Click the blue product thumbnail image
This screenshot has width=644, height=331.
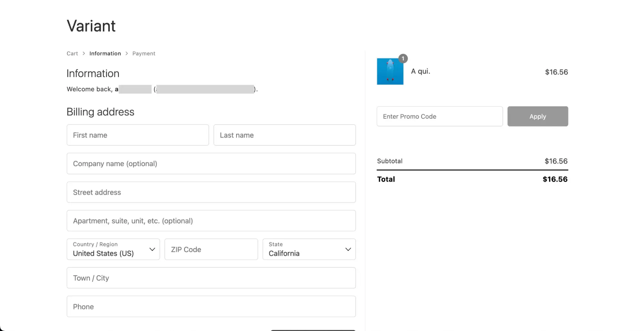click(390, 72)
